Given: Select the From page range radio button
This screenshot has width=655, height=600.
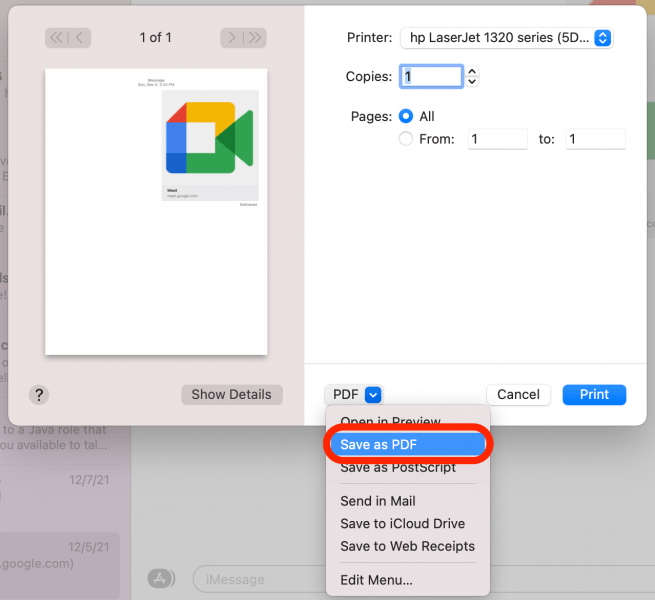Looking at the screenshot, I should [x=406, y=139].
